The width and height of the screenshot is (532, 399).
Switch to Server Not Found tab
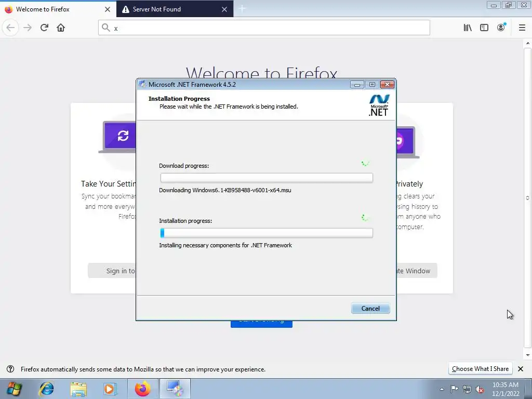pos(175,9)
